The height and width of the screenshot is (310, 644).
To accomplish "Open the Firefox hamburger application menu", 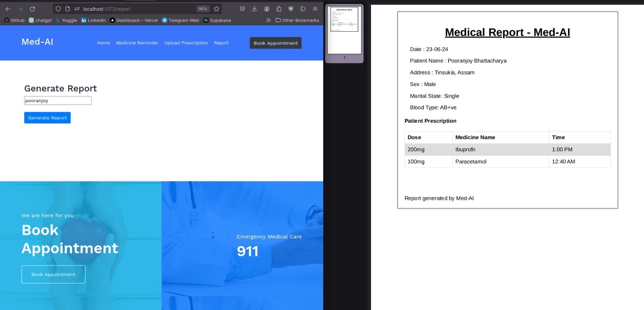I will point(315,9).
